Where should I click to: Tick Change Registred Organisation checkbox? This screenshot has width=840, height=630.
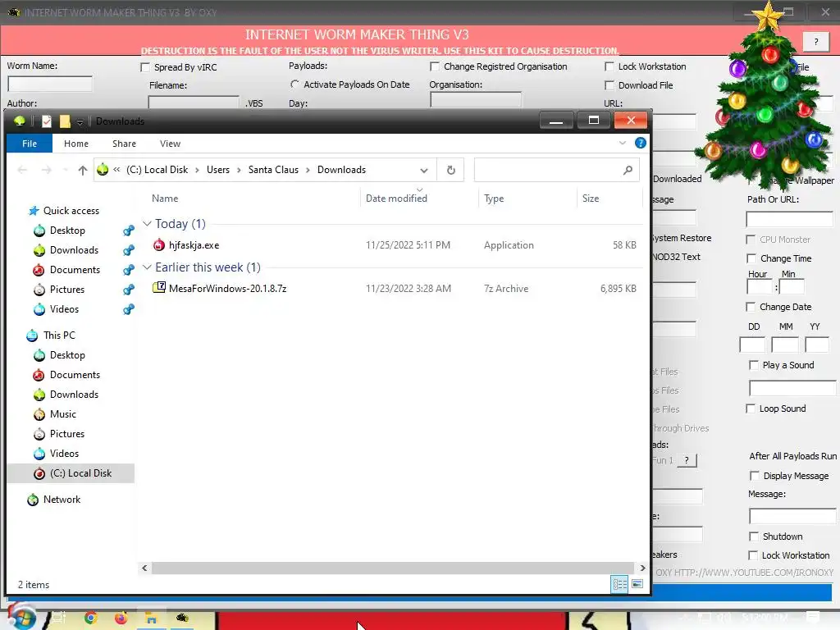(435, 66)
